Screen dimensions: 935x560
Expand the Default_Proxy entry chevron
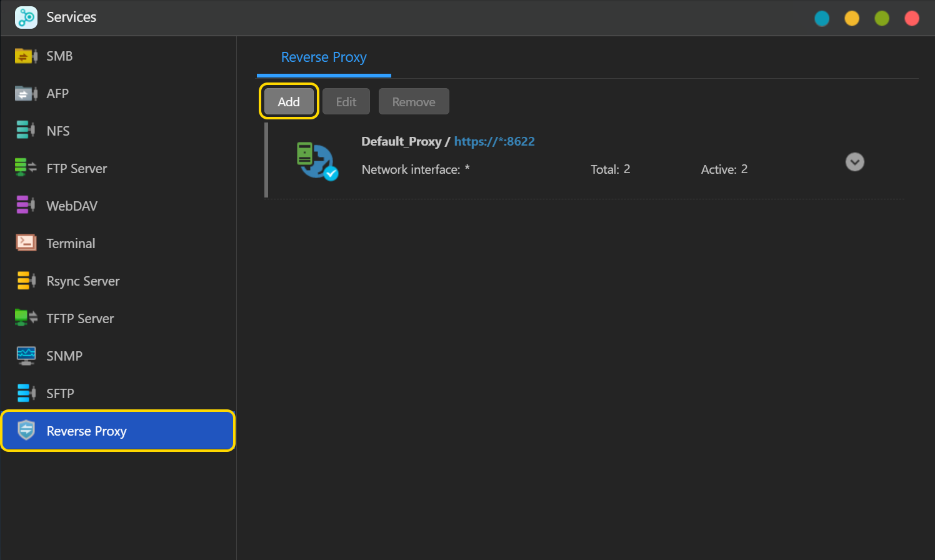[855, 162]
